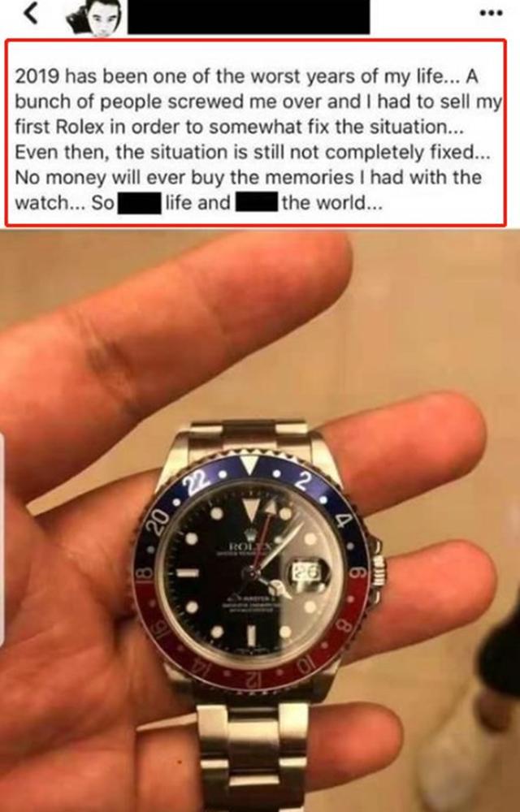Go back using the left chevron arrow
Image resolution: width=520 pixels, height=812 pixels.
(31, 15)
